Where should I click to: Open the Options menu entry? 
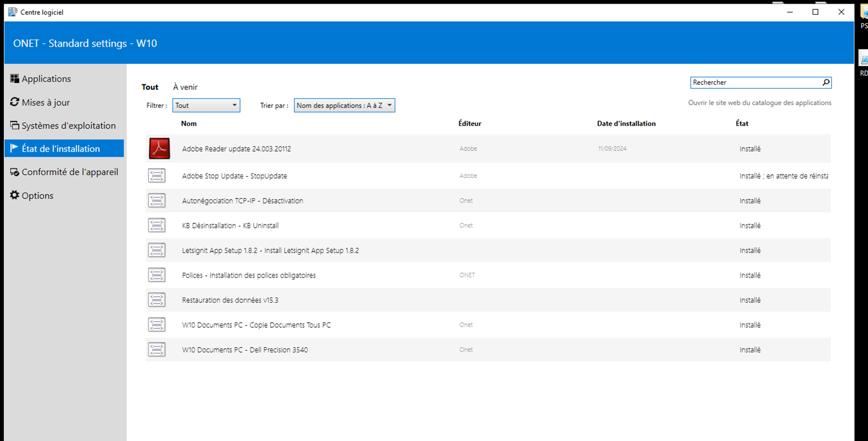click(37, 196)
